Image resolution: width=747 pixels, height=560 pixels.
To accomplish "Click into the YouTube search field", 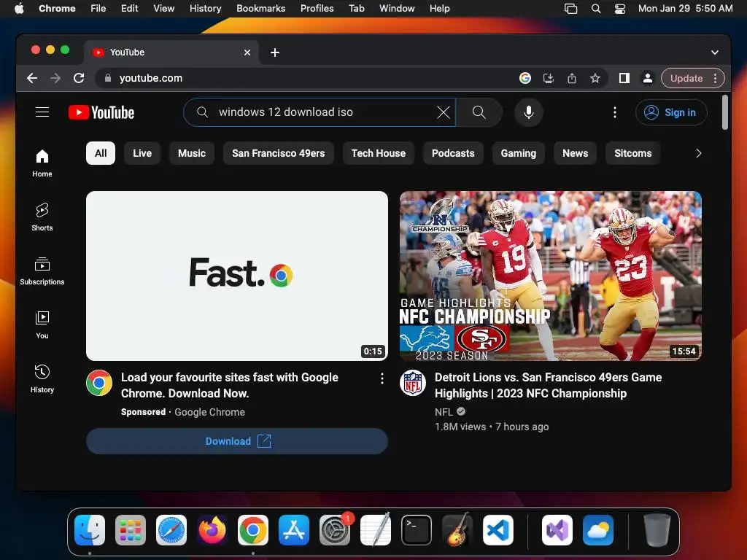I will [x=320, y=112].
